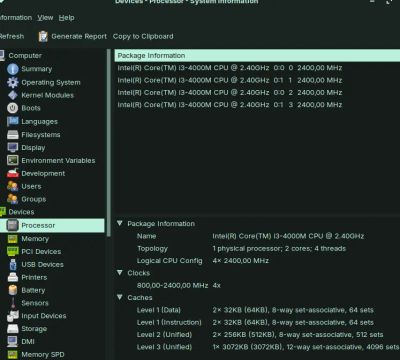This screenshot has width=400, height=360.
Task: Collapse the Clocks section
Action: point(120,273)
